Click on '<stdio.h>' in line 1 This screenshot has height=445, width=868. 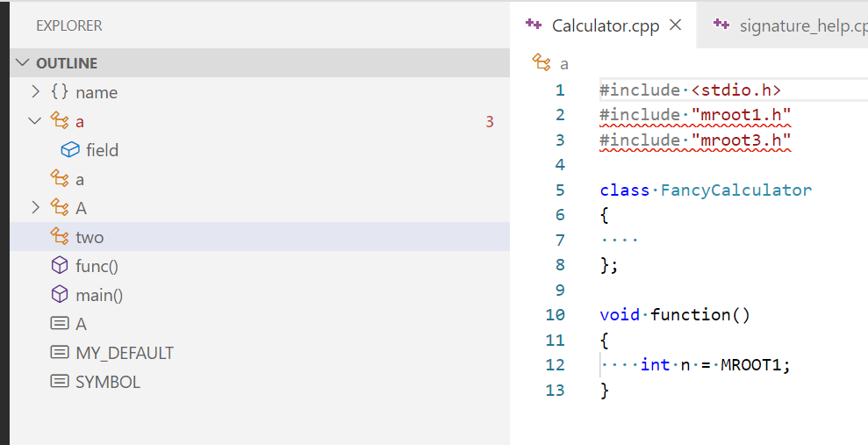click(735, 90)
